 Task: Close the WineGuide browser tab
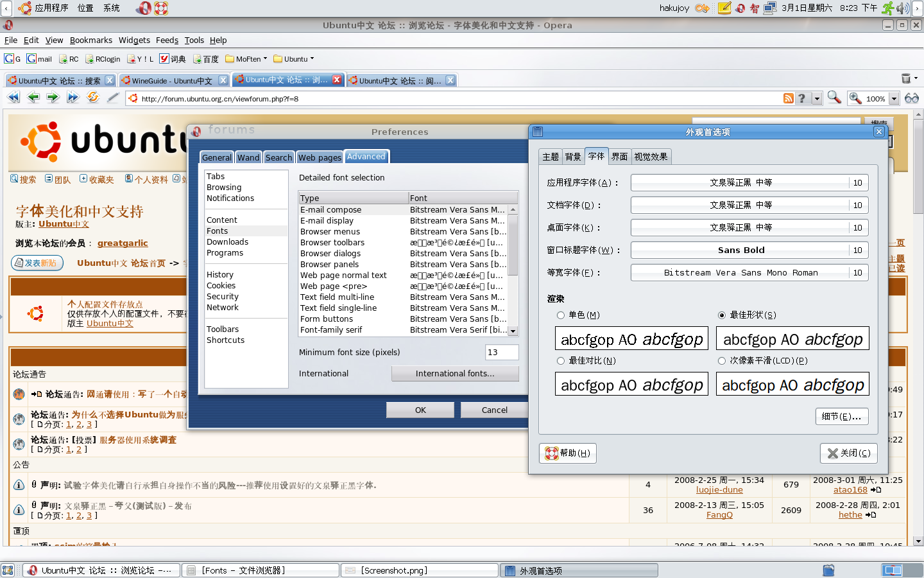tap(223, 80)
